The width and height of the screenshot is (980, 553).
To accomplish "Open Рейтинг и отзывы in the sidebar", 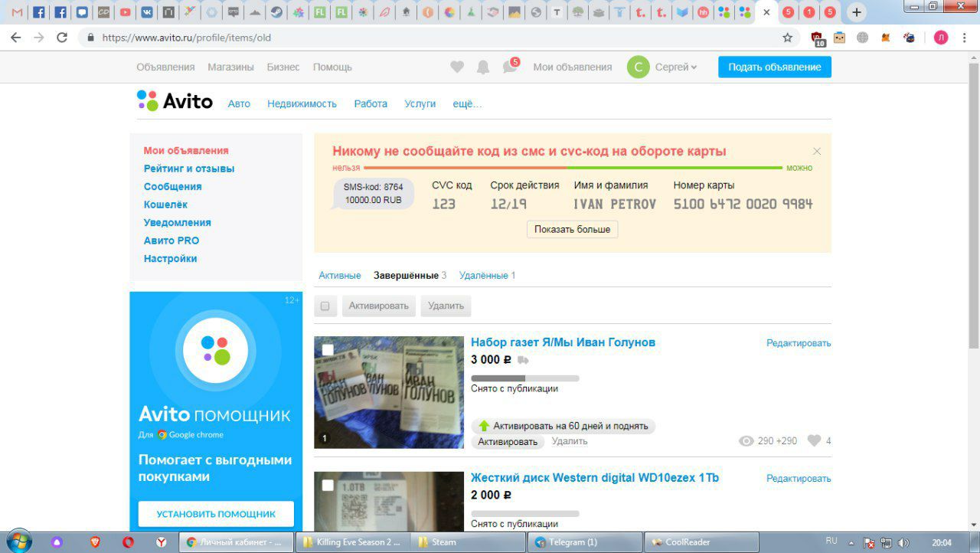I will [x=189, y=169].
